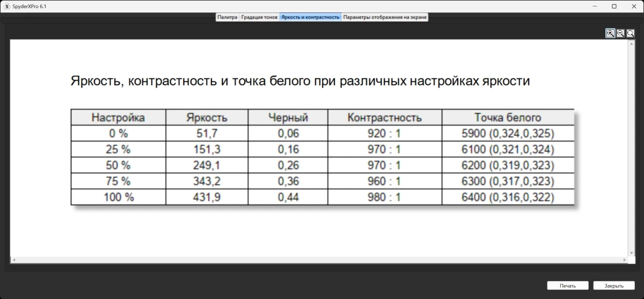This screenshot has height=299, width=644.
Task: Maximize the SpyderXPro window
Action: pyautogui.click(x=614, y=6)
